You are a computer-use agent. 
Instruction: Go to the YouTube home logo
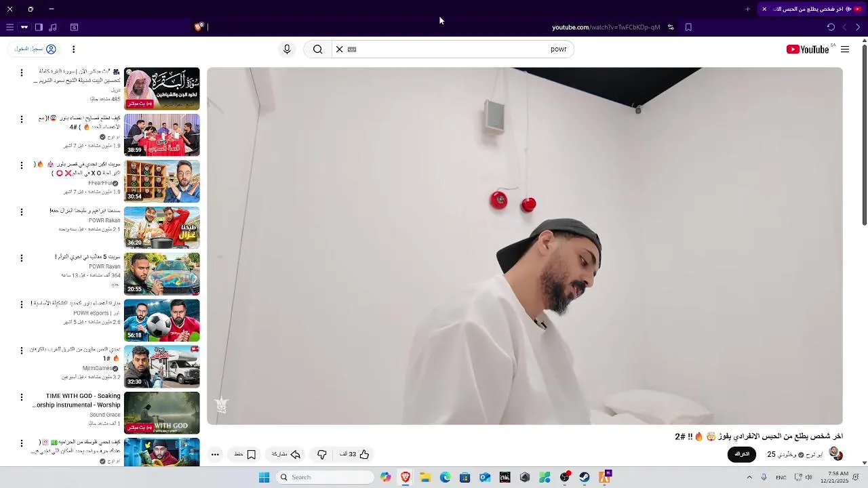tap(808, 49)
